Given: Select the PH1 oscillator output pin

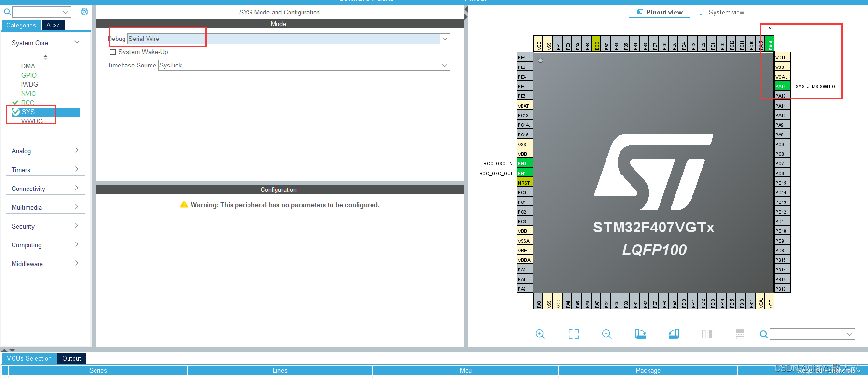Looking at the screenshot, I should pos(525,173).
